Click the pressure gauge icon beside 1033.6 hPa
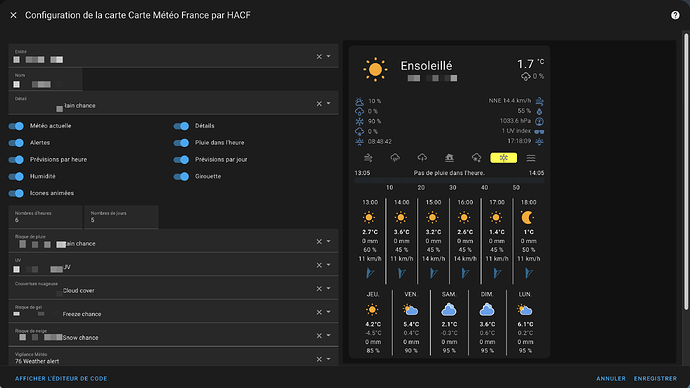The height and width of the screenshot is (388, 690). coord(539,121)
